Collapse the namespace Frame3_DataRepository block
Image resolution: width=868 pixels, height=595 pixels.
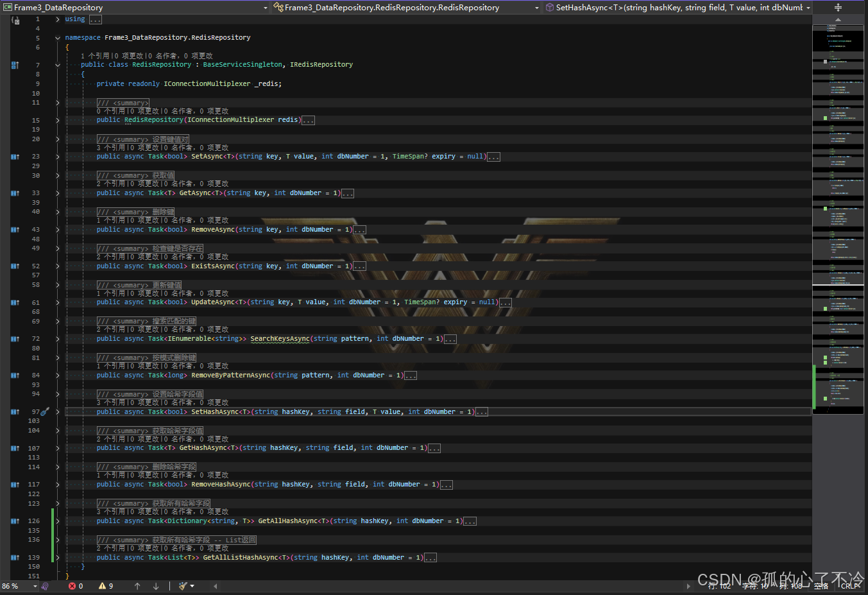[58, 38]
